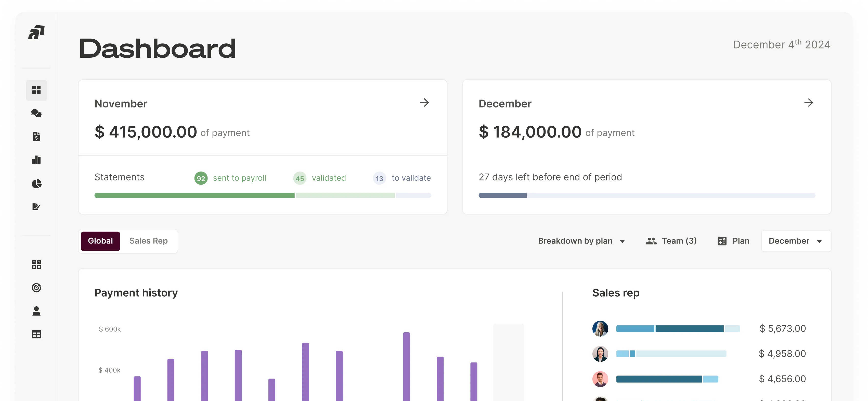Open the pie chart sidebar icon
This screenshot has width=868, height=401.
[x=36, y=184]
